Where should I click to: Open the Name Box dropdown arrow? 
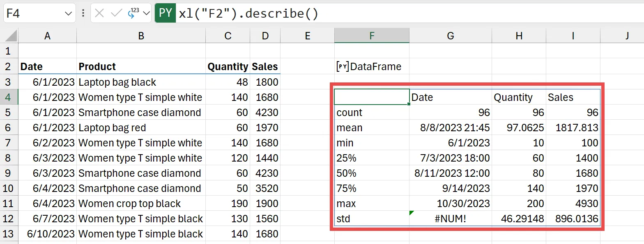point(68,14)
